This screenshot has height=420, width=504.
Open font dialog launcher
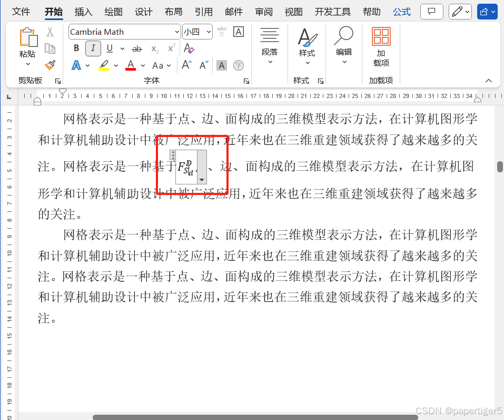246,81
